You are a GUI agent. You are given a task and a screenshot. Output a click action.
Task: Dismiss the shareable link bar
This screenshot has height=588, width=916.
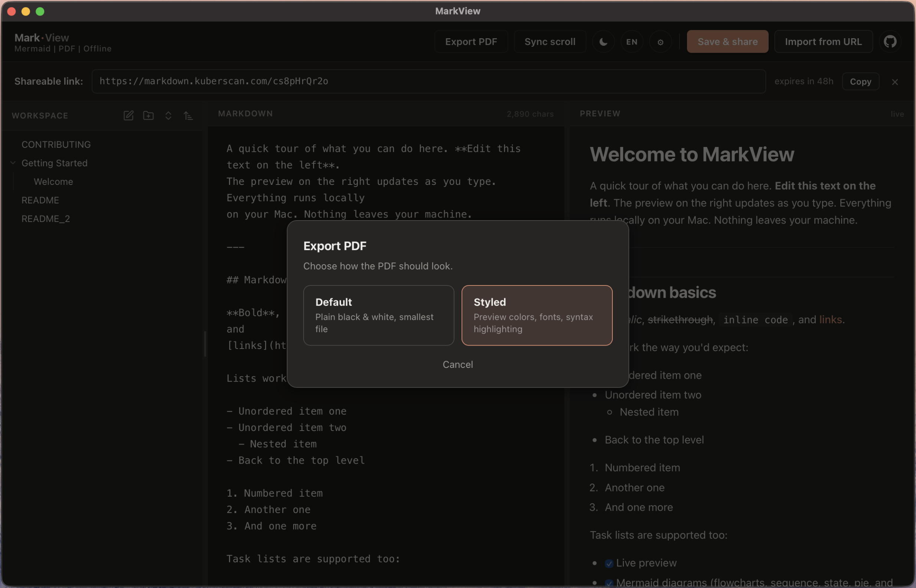[x=894, y=82]
